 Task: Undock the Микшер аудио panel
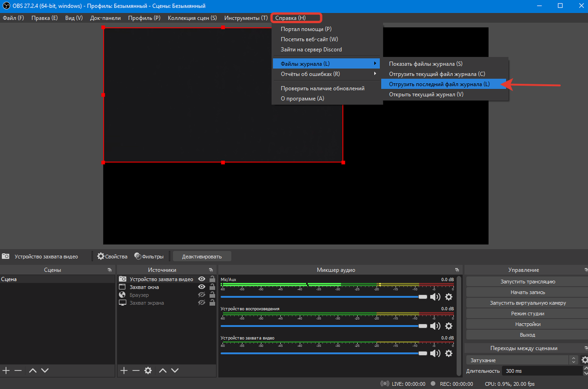457,270
